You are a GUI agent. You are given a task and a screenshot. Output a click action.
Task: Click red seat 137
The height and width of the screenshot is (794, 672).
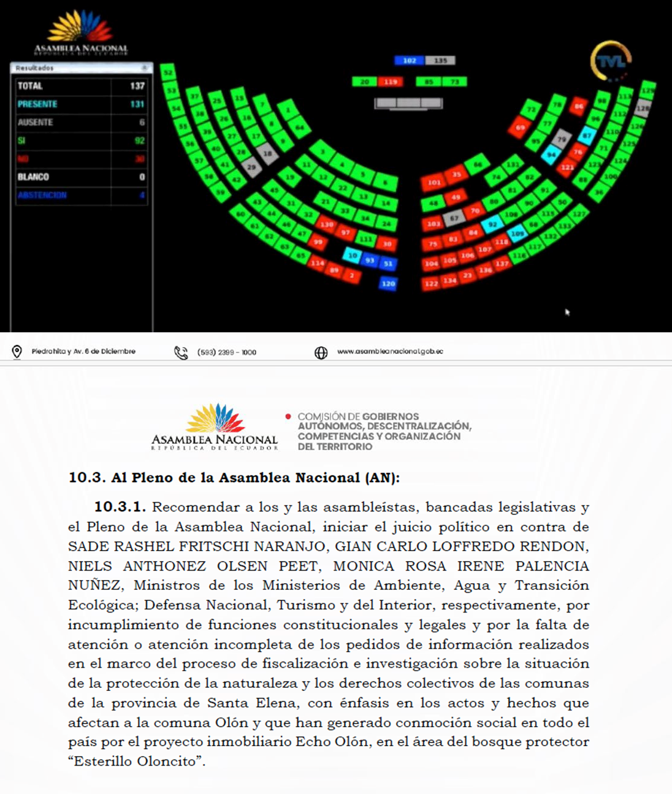[x=502, y=264]
